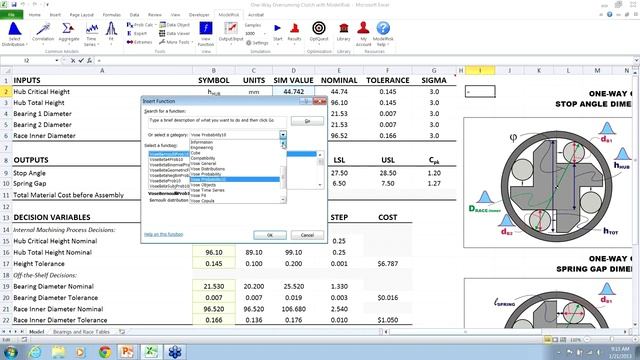
Task: Open the Aggregate models tool
Action: (69, 33)
